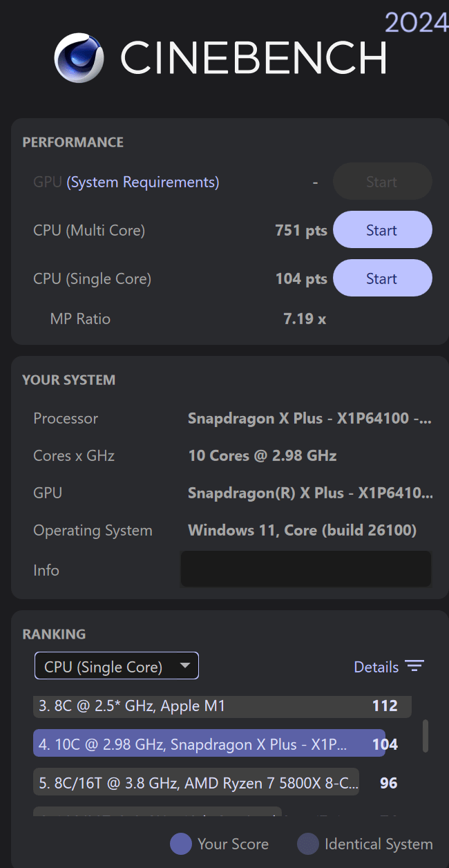
Task: Click the Processor name value text
Action: pos(309,419)
